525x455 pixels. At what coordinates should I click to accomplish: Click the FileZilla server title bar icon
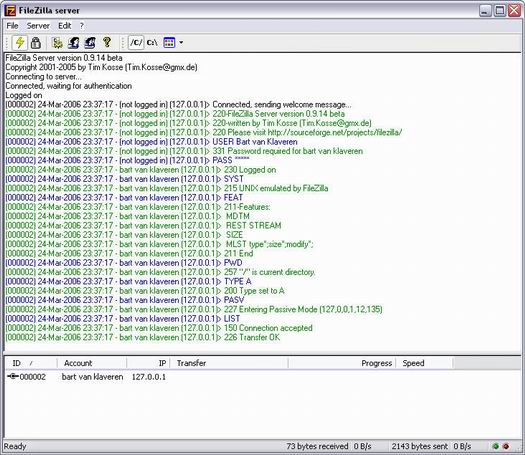pos(10,11)
